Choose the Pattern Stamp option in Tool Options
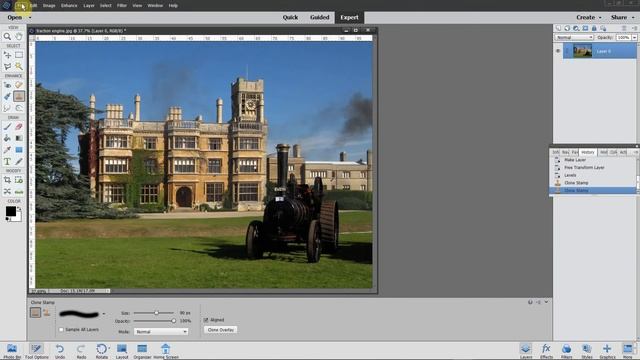 tap(47, 313)
